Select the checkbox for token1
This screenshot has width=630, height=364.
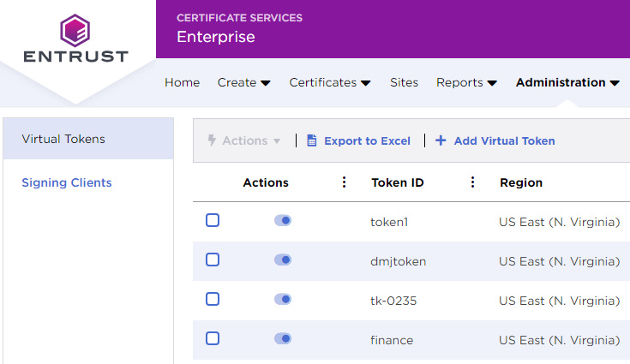coord(213,220)
